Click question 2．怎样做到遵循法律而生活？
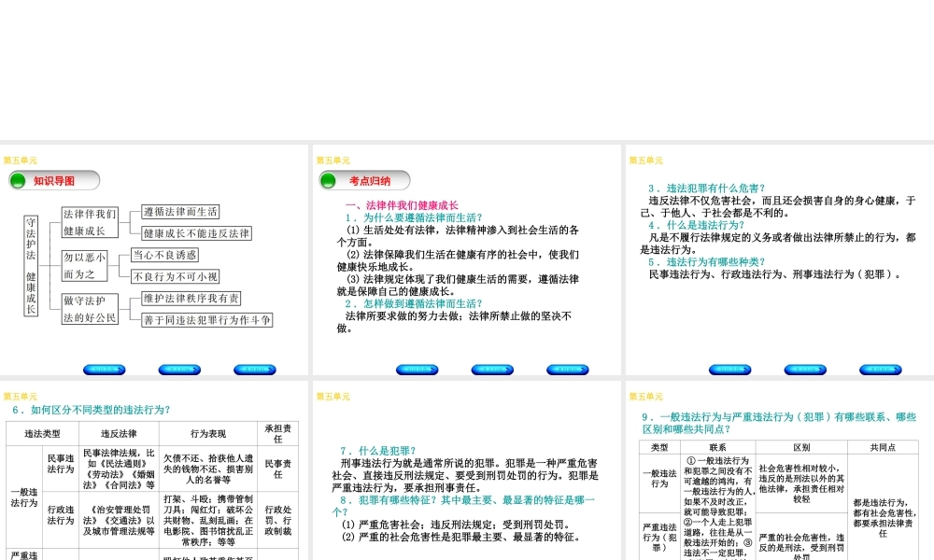The image size is (934, 560). [414, 303]
